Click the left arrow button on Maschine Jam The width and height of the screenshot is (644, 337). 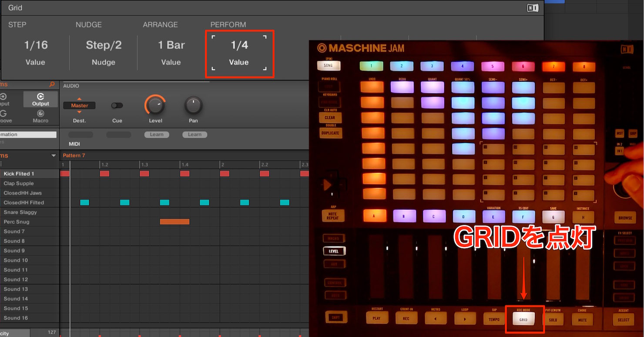436,319
